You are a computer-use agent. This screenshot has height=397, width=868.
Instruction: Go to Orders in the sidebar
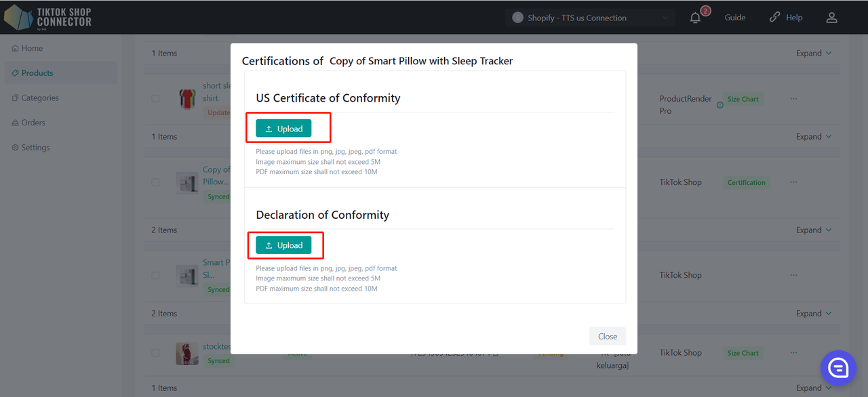click(33, 123)
